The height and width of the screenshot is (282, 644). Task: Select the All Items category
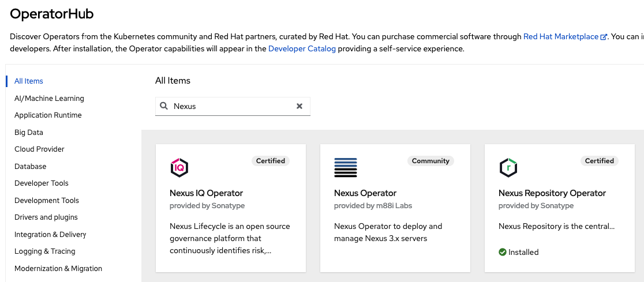[x=29, y=81]
